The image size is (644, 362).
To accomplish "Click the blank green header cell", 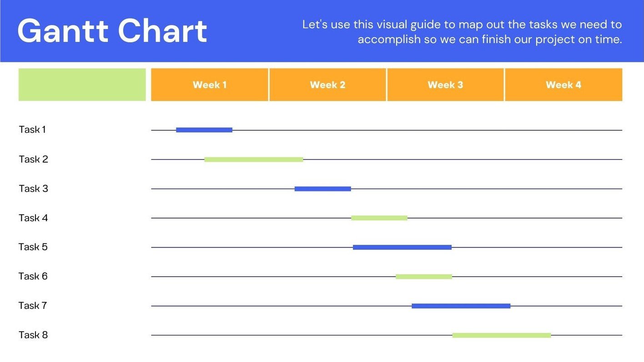I will 82,85.
